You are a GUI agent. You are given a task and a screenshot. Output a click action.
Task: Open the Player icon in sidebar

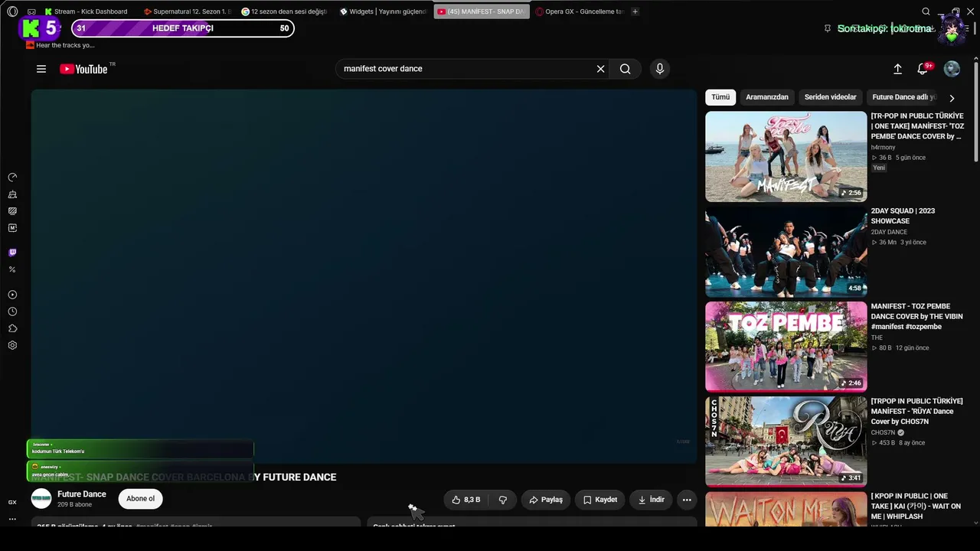point(12,295)
